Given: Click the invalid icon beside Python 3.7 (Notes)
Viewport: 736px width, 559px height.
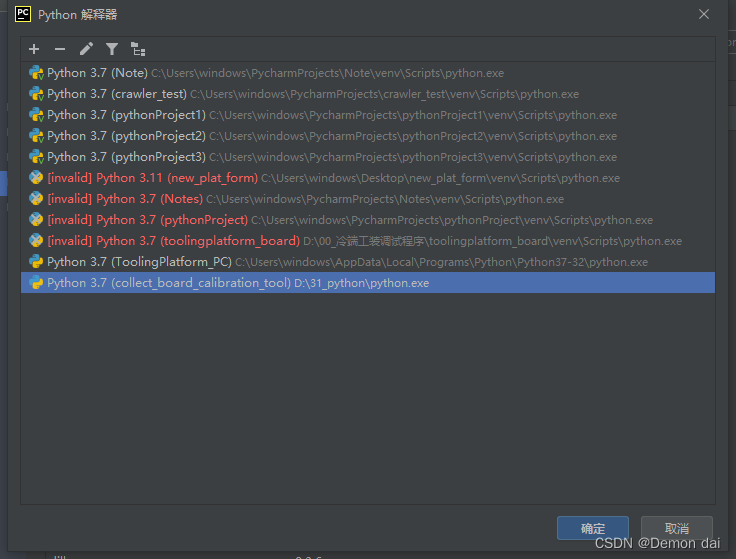Looking at the screenshot, I should (x=36, y=199).
